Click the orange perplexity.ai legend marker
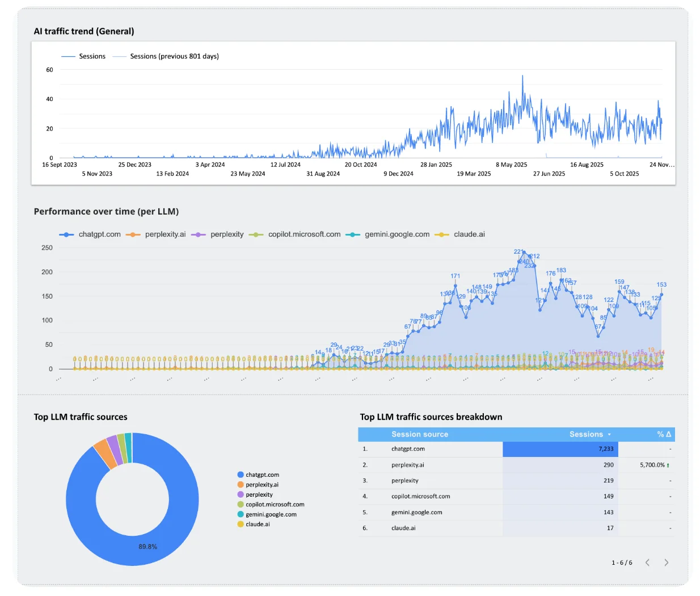 click(x=133, y=234)
